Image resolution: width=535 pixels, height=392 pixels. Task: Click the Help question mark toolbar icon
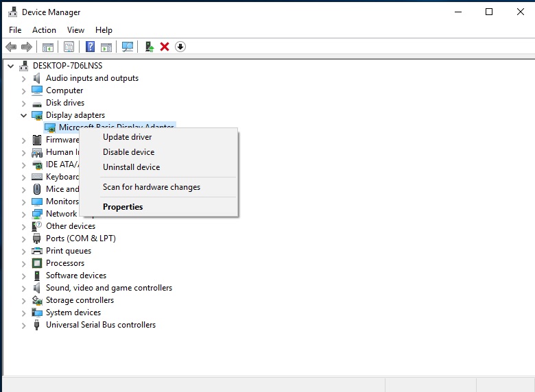point(90,47)
